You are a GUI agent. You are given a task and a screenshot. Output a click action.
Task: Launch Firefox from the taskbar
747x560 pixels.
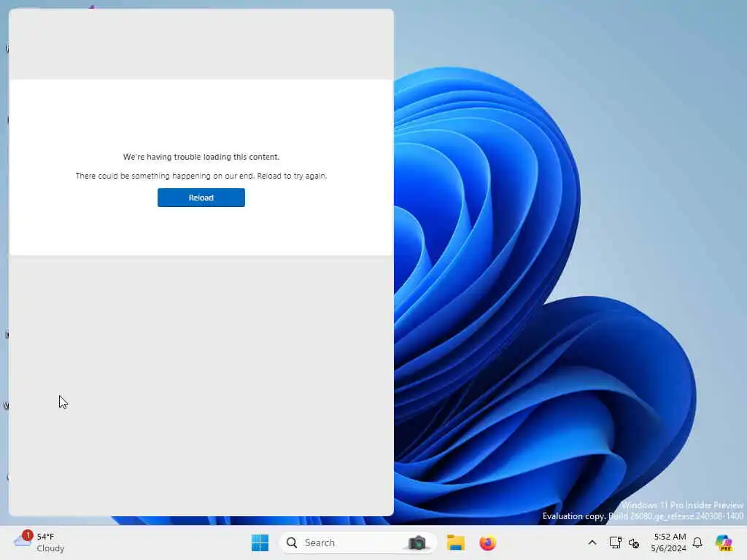[488, 542]
